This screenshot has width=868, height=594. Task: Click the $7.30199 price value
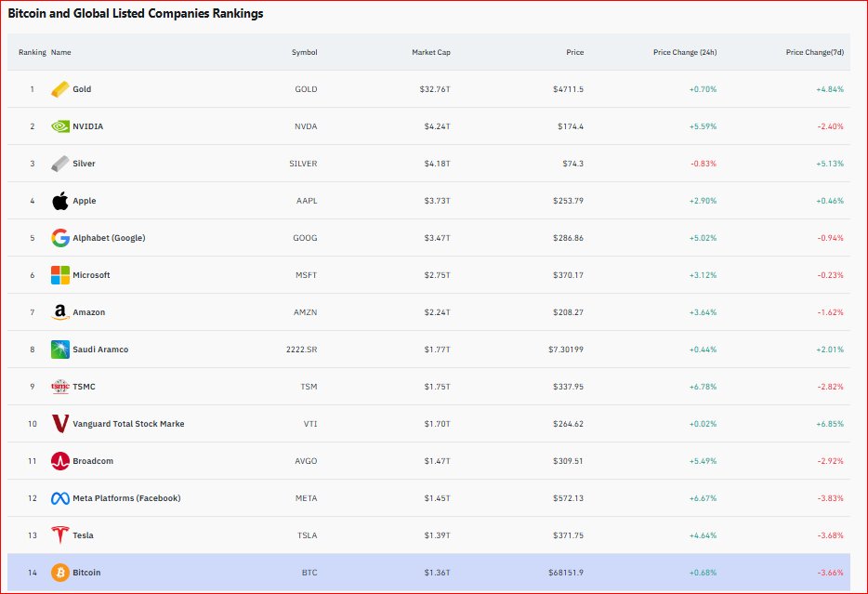[566, 350]
